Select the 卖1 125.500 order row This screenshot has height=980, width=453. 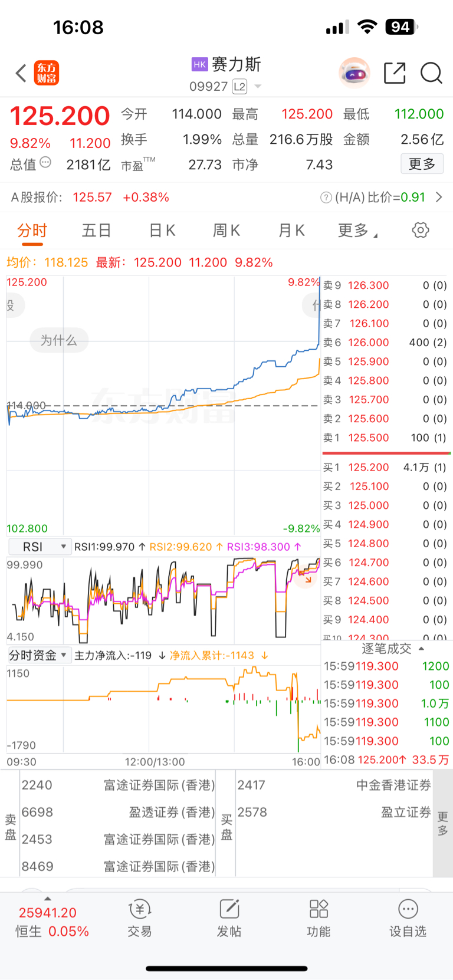tap(386, 438)
